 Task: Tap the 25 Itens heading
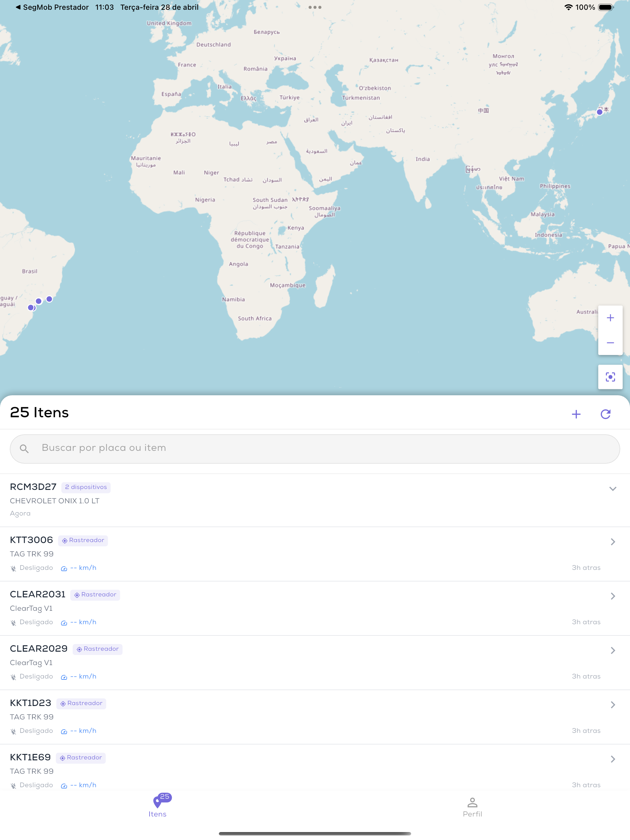click(39, 413)
